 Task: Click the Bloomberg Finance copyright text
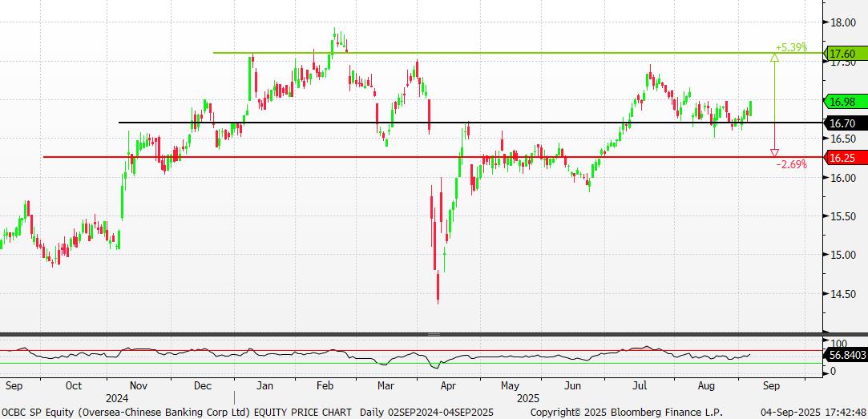[626, 413]
